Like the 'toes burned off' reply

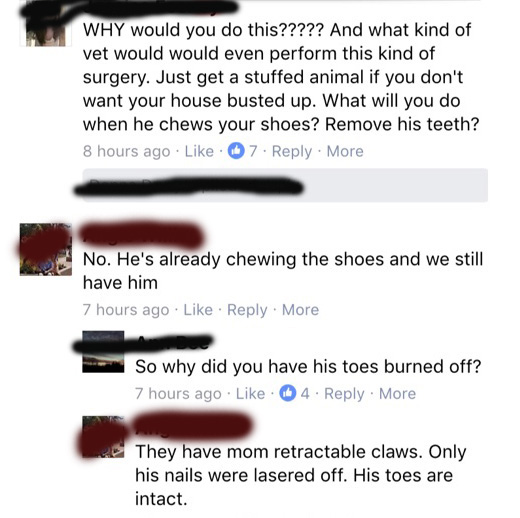click(250, 394)
